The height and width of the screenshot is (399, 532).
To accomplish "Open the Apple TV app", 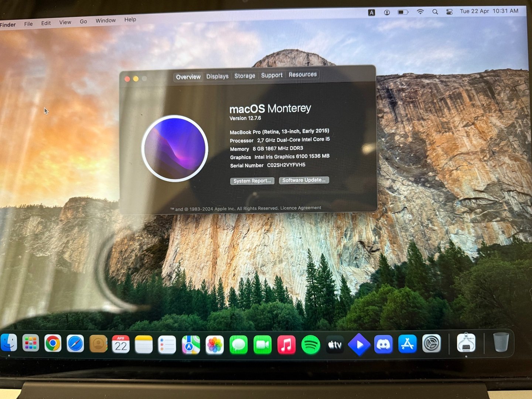I will pos(335,345).
